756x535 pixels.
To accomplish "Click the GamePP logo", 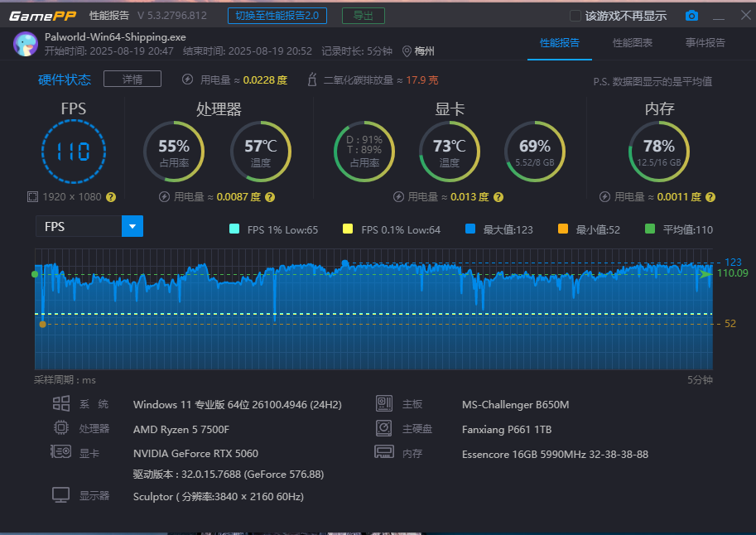I will 43,16.
